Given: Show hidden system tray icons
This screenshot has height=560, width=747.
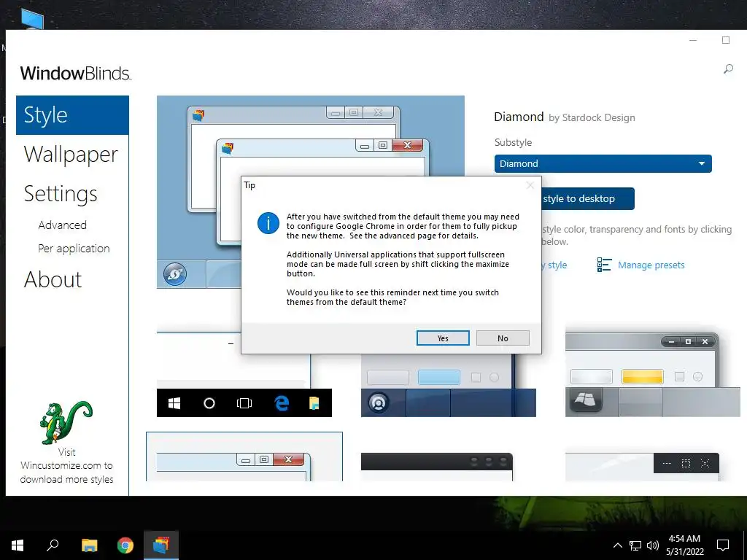Looking at the screenshot, I should 617,545.
